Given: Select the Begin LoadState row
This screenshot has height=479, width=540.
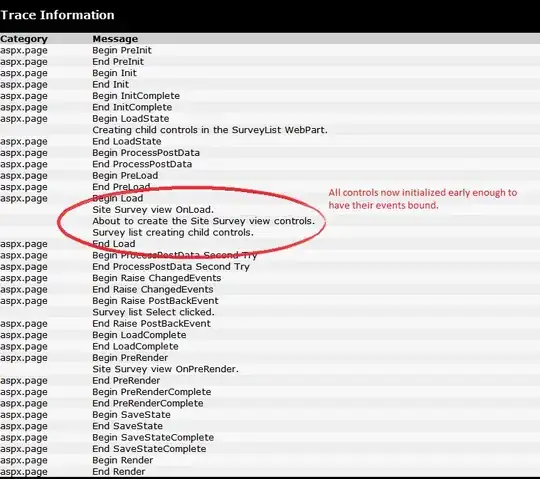Looking at the screenshot, I should [270, 118].
